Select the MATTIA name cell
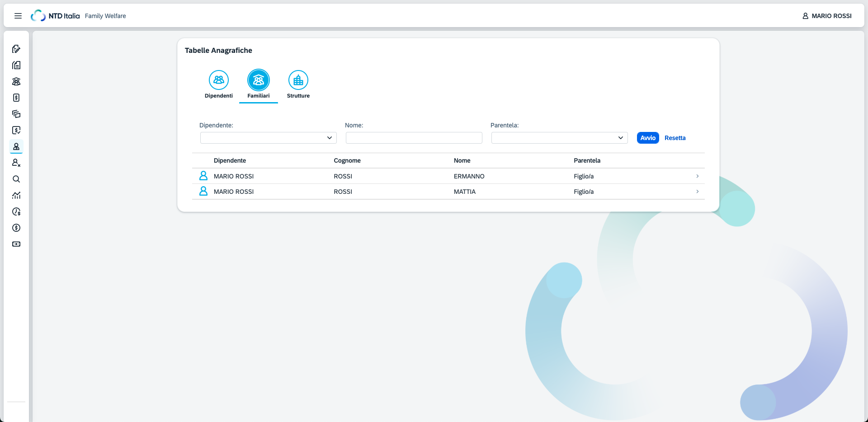Viewport: 868px width, 422px height. pyautogui.click(x=465, y=192)
